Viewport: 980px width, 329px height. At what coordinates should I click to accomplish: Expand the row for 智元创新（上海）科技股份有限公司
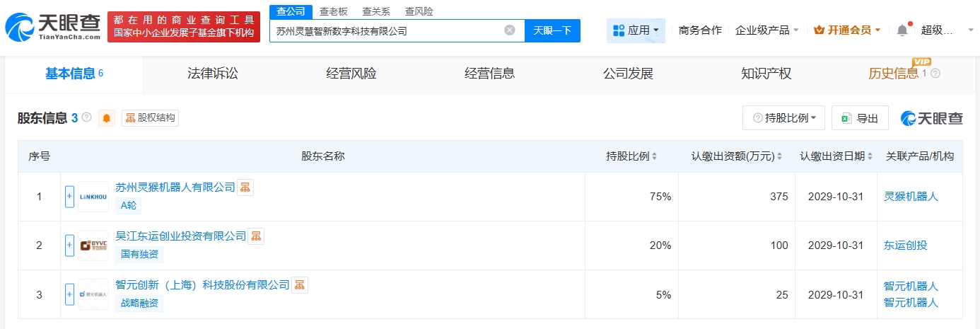(69, 294)
